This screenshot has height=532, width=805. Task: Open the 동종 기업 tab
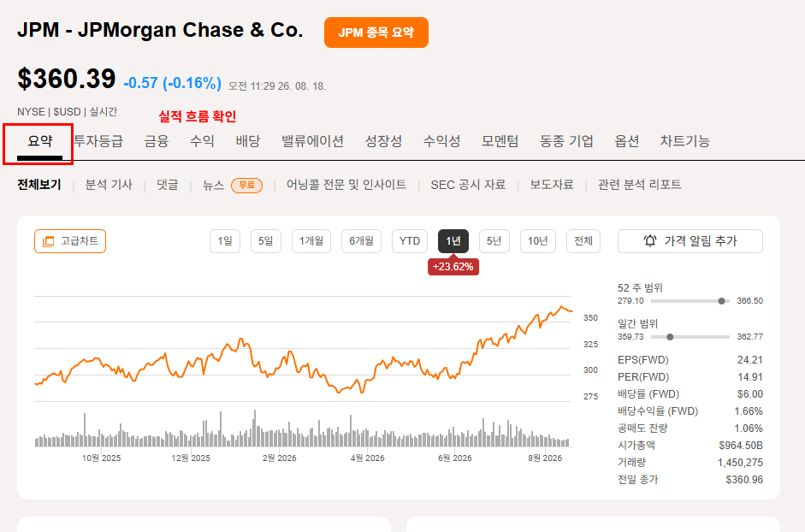pos(566,141)
